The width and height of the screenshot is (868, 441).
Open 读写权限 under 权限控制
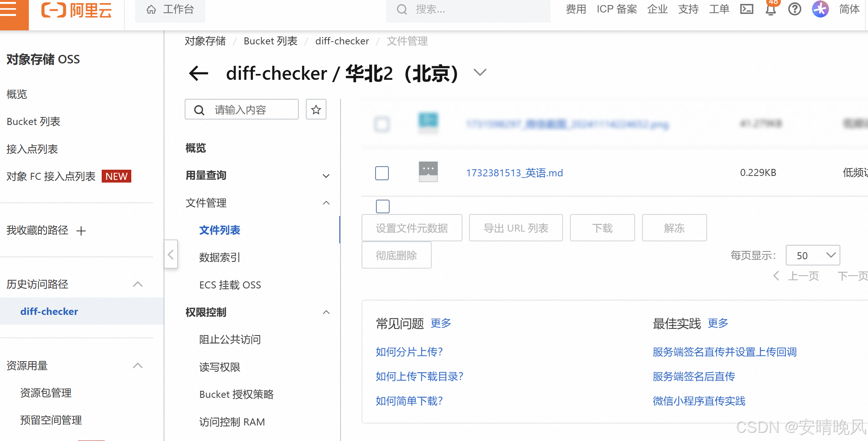[220, 367]
